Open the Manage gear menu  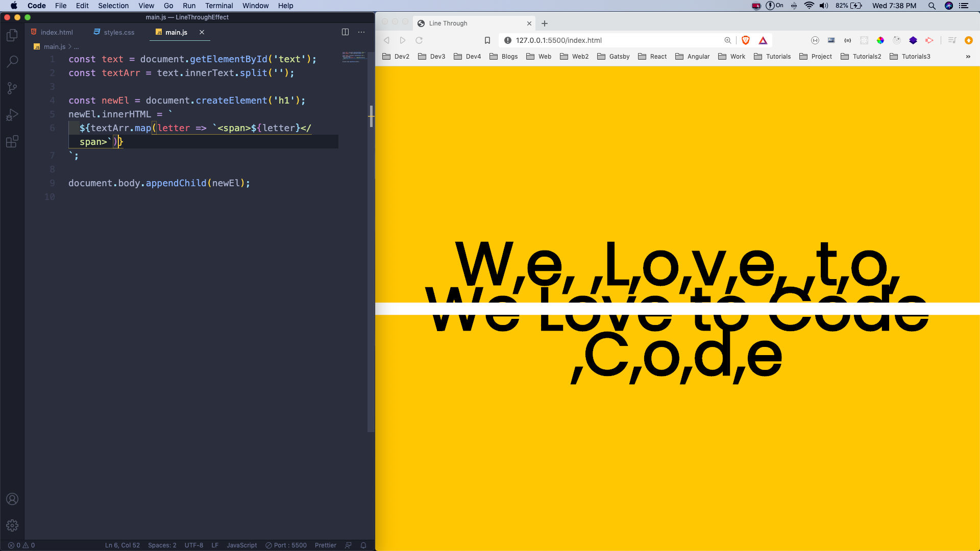(12, 525)
